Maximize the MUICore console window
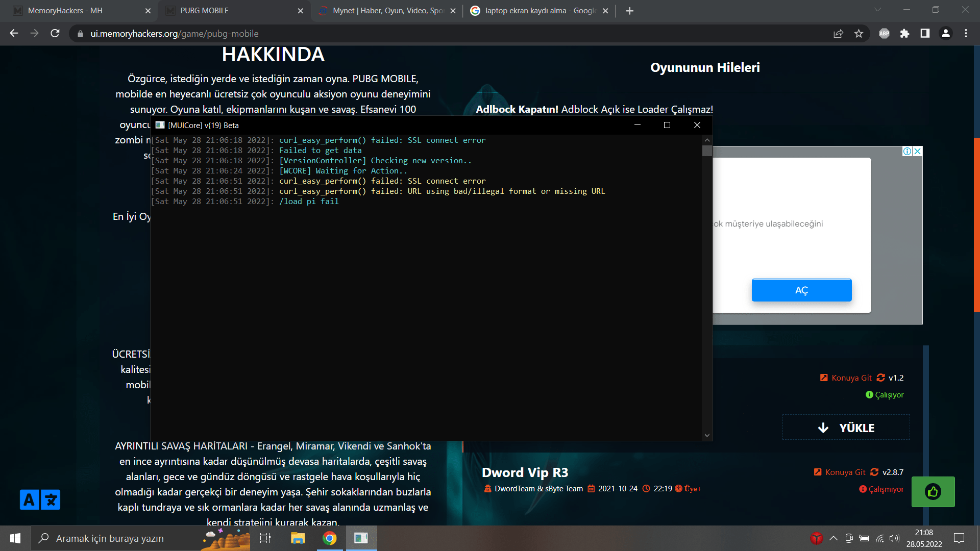This screenshot has width=980, height=551. click(x=667, y=125)
